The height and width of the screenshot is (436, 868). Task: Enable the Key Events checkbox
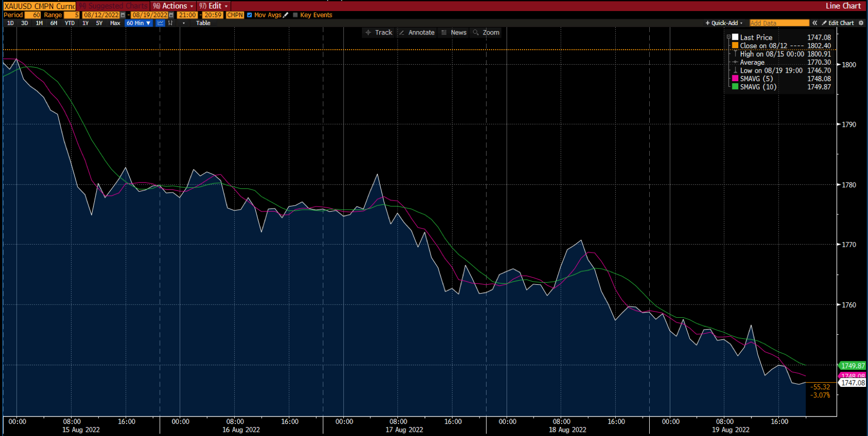coord(295,15)
